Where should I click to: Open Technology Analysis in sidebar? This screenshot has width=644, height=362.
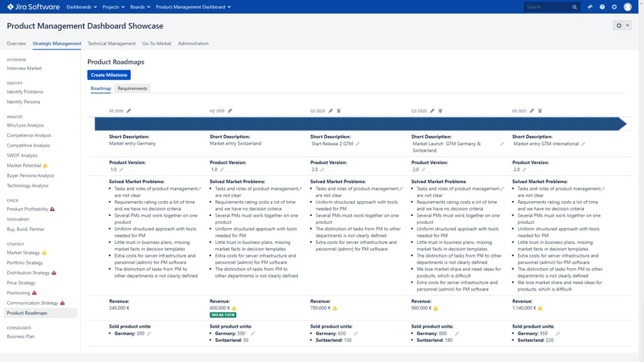pos(27,185)
